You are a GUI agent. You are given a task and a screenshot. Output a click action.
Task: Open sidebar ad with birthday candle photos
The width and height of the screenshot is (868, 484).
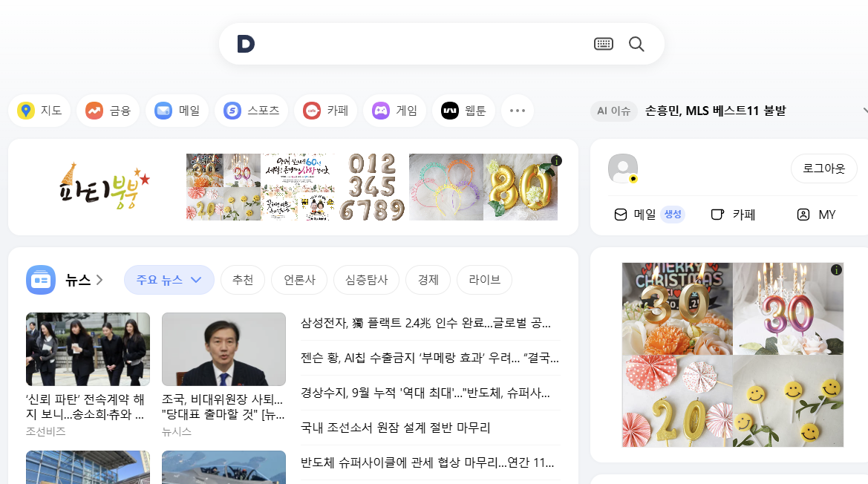pyautogui.click(x=732, y=355)
